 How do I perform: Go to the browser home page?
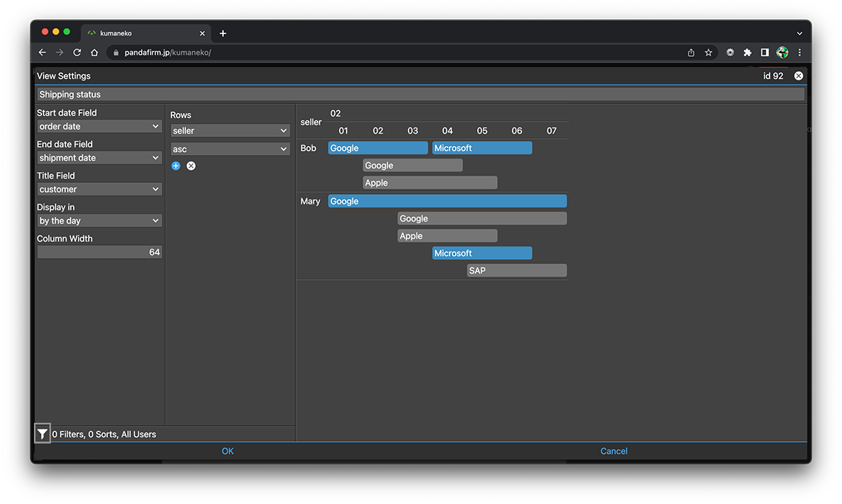click(x=95, y=52)
